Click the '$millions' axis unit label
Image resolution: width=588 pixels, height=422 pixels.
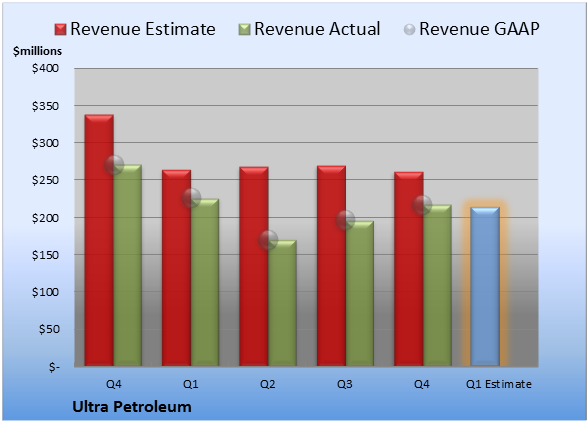coord(37,51)
